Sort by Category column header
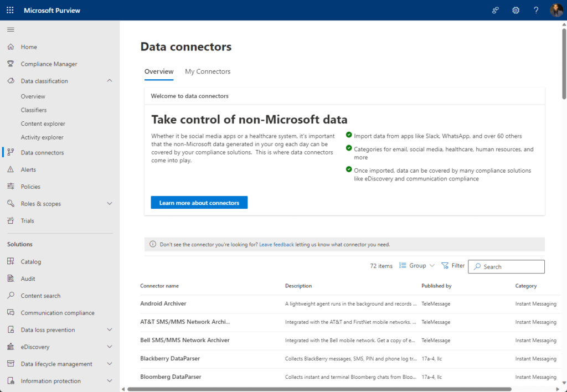The width and height of the screenshot is (567, 392). 526,286
